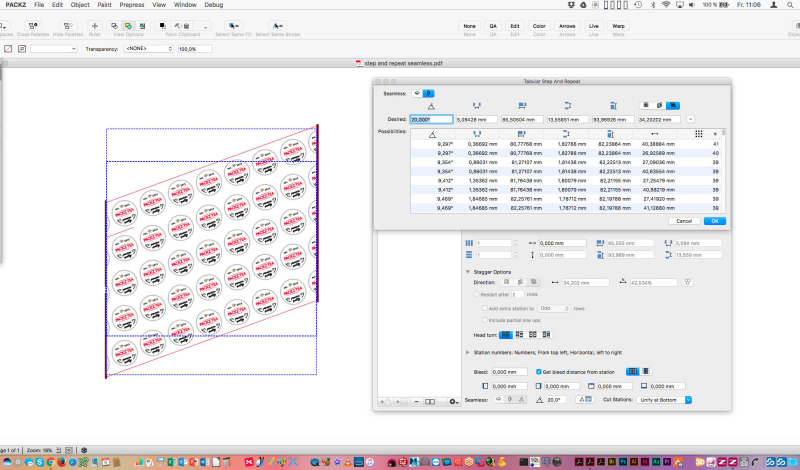Choose the blue highlighted stagger type icon

tap(673, 105)
